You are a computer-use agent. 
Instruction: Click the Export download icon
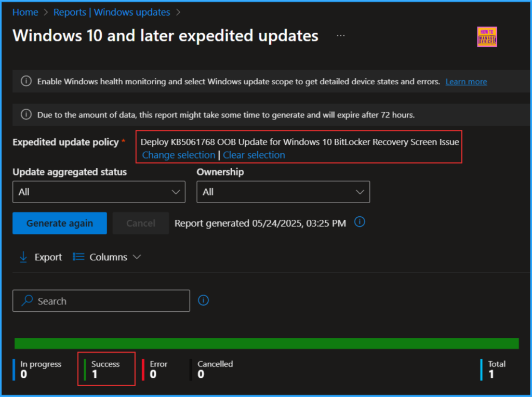(23, 257)
